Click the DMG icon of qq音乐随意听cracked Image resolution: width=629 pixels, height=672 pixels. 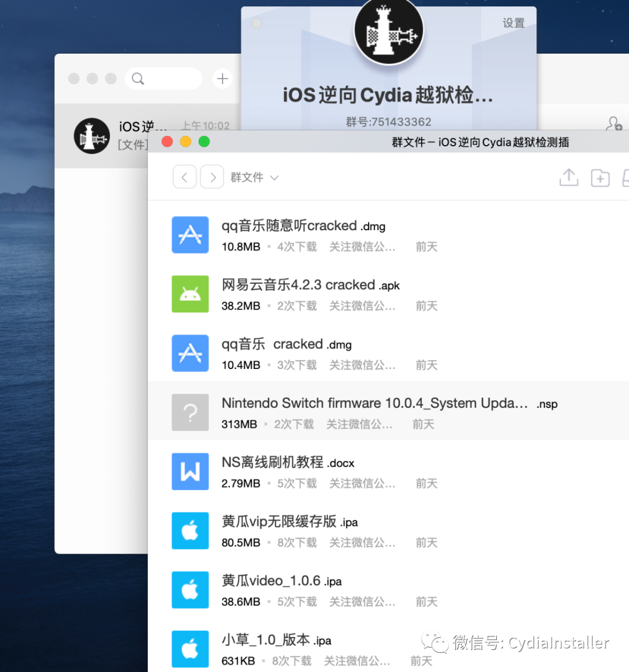click(190, 235)
